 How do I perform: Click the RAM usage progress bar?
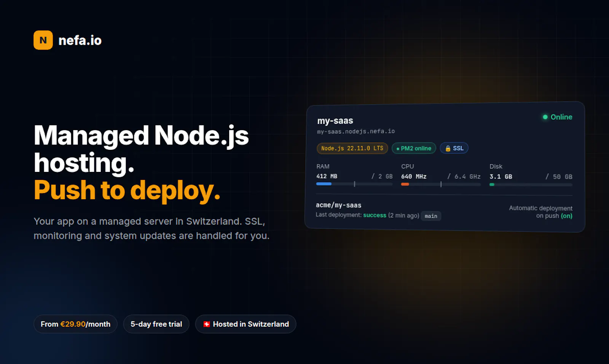[354, 184]
